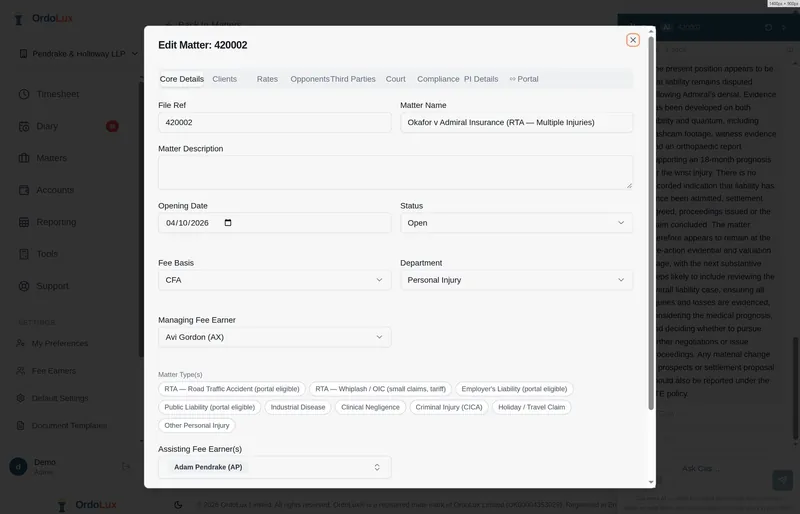The width and height of the screenshot is (800, 514).
Task: Select the Opponents tab
Action: tap(310, 79)
